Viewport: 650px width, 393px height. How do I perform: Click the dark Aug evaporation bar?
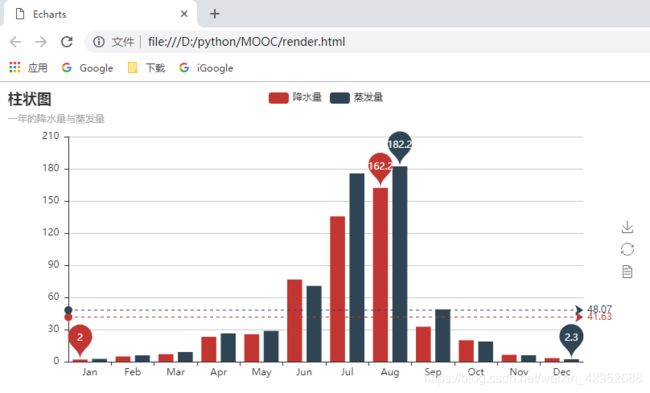(x=400, y=264)
